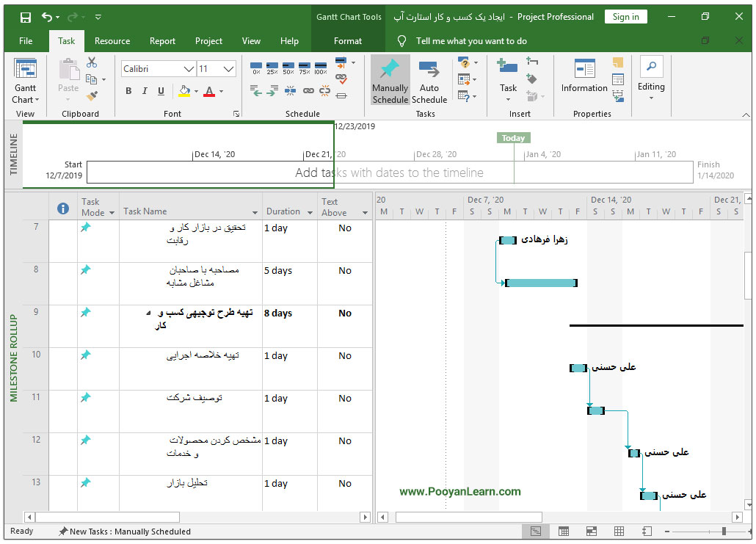Open the Calibri font name dropdown
Image resolution: width=756 pixels, height=544 pixels.
[x=188, y=69]
